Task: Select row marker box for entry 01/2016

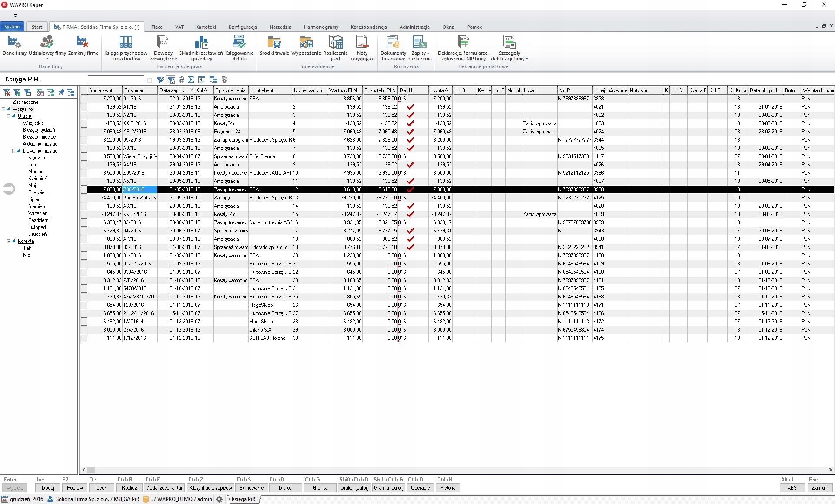Action: 83,99
